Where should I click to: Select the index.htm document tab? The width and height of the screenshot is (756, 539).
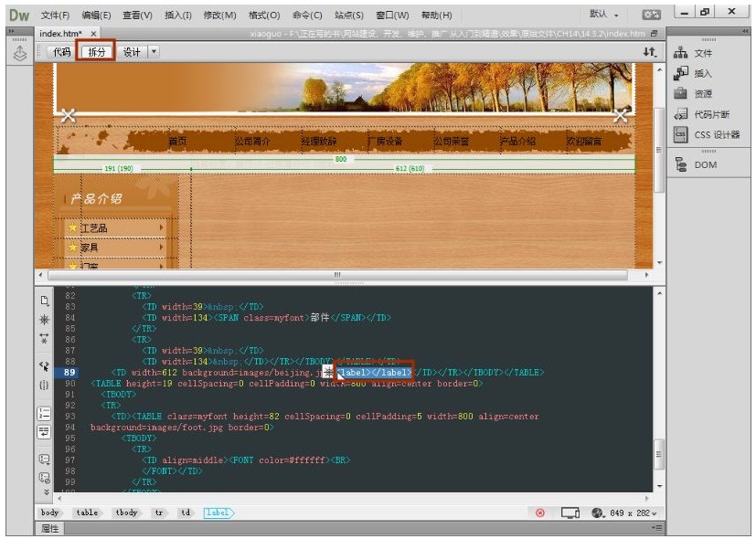(62, 34)
